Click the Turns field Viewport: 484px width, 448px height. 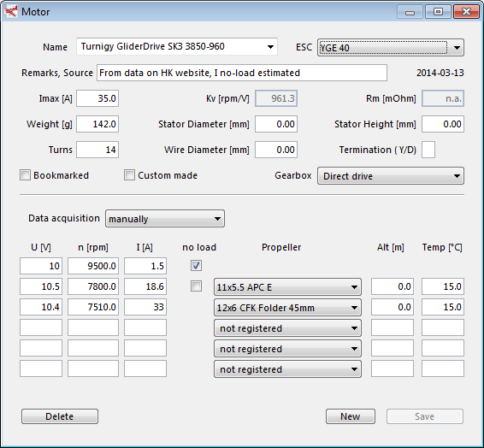97,150
